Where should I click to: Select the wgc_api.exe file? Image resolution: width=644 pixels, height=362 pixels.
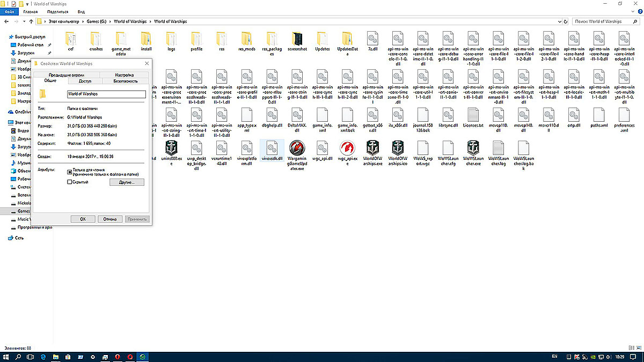[x=347, y=153]
